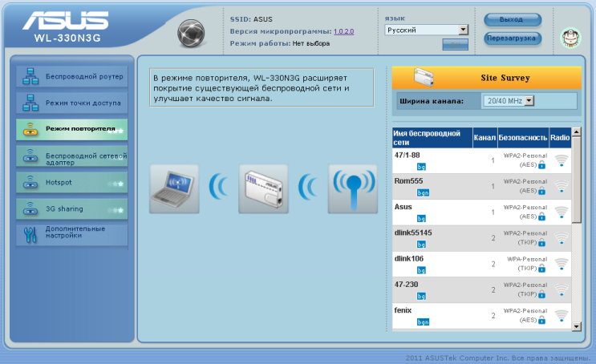
Task: Click the signal icon for fenix network
Action: pos(562,315)
